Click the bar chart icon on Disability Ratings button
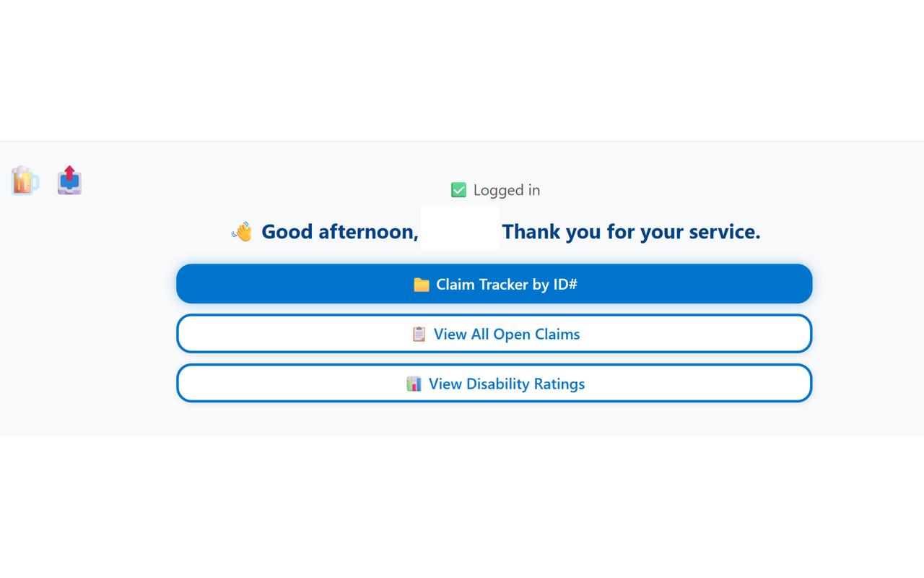 pos(413,384)
